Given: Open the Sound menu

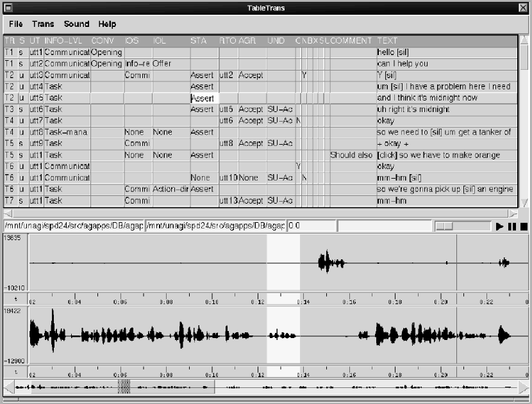Looking at the screenshot, I should point(76,24).
